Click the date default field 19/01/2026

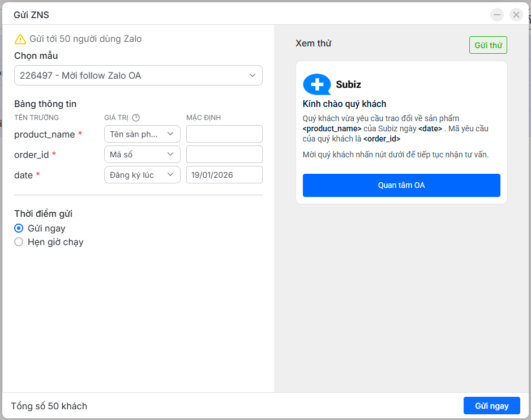pyautogui.click(x=224, y=175)
